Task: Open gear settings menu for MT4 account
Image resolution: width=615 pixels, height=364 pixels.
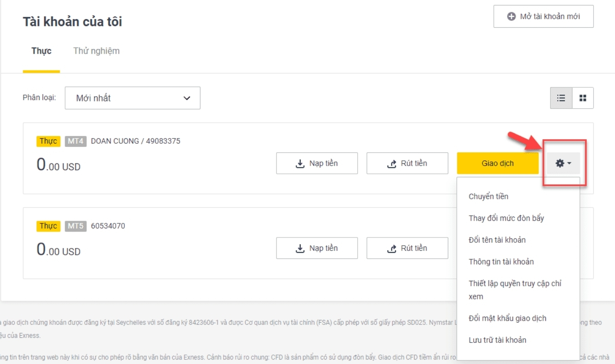Action: [564, 163]
